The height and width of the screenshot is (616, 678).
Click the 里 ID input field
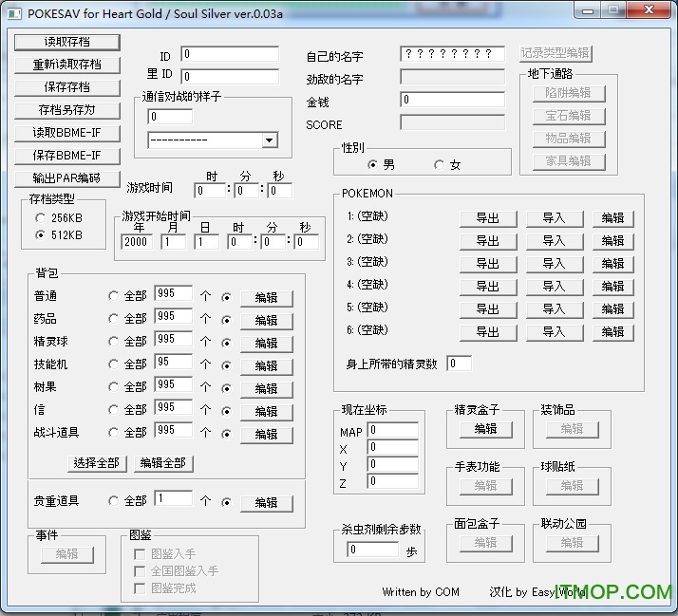pyautogui.click(x=230, y=77)
